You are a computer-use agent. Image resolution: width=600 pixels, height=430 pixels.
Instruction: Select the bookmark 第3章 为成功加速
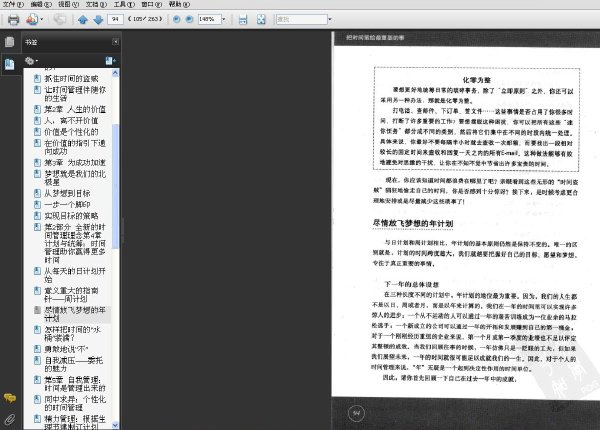pos(75,163)
